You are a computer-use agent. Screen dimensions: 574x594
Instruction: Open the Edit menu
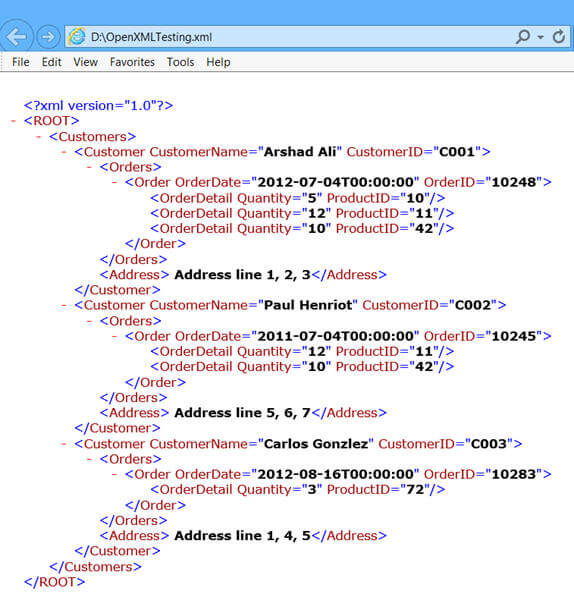[x=51, y=62]
